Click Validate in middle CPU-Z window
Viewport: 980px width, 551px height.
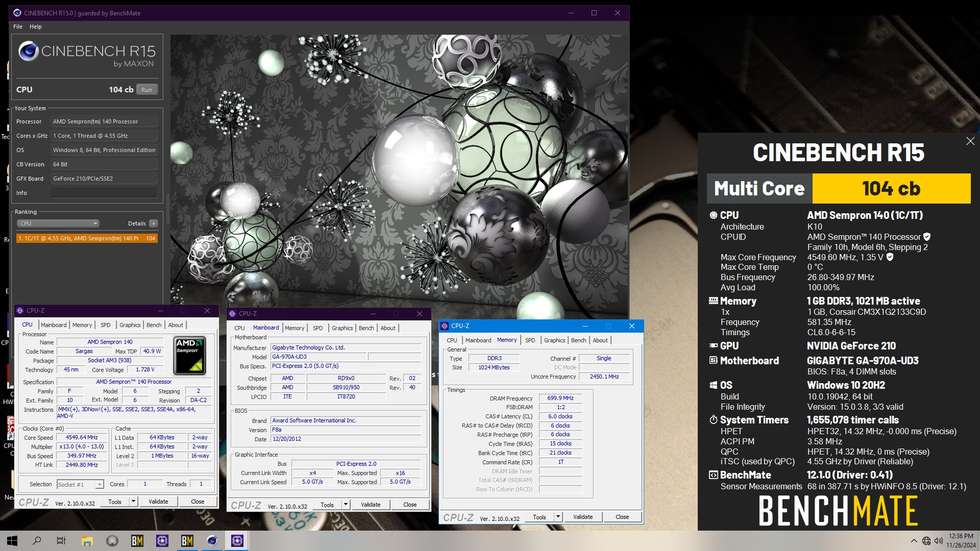(371, 505)
